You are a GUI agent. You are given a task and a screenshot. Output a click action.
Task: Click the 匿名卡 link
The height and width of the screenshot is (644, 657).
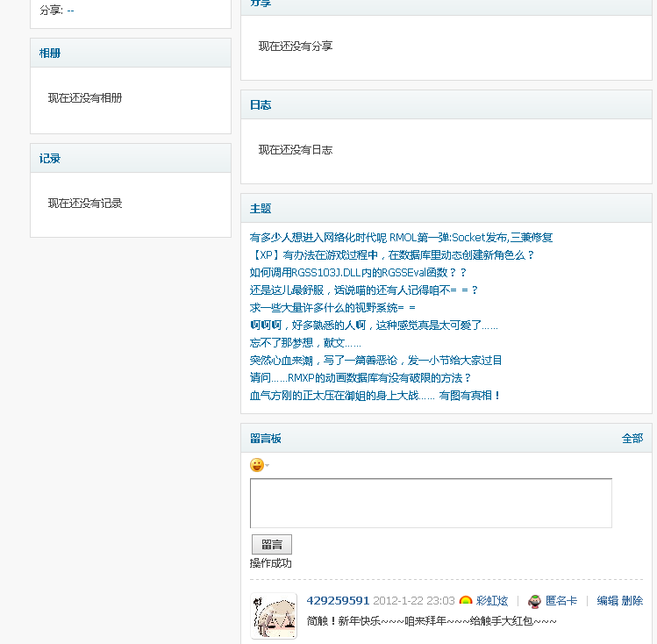561,601
